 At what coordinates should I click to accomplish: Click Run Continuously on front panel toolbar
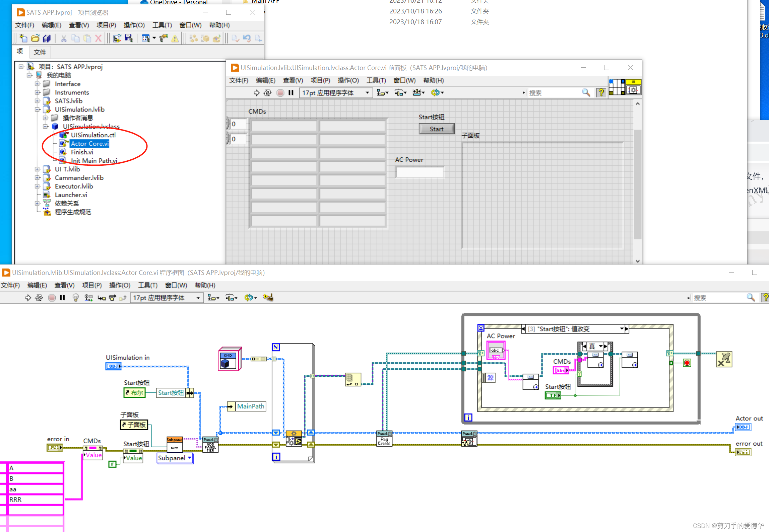click(267, 93)
